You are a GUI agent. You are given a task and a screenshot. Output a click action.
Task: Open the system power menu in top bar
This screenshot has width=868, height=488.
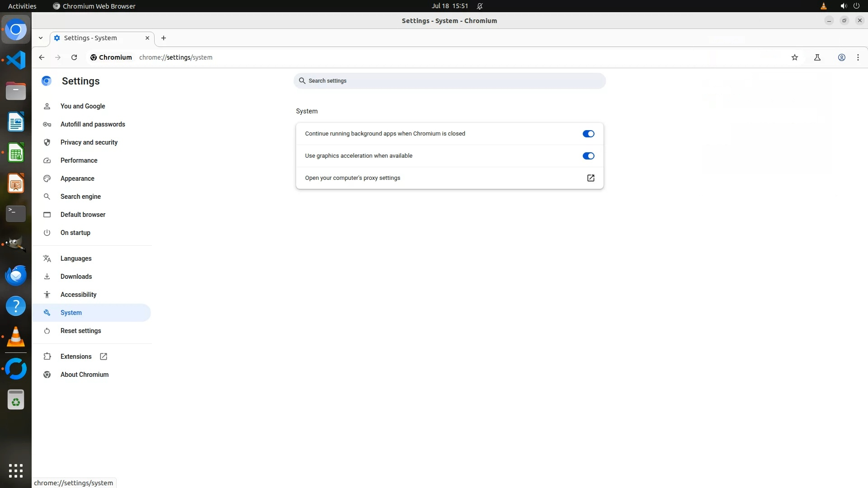point(856,6)
